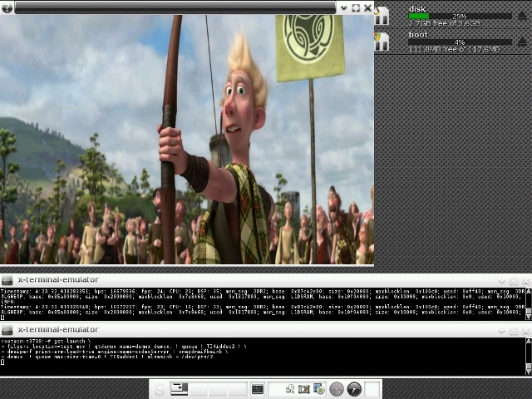
Task: Click the upper x-terminal-emulator window icon
Action: pyautogui.click(x=7, y=280)
